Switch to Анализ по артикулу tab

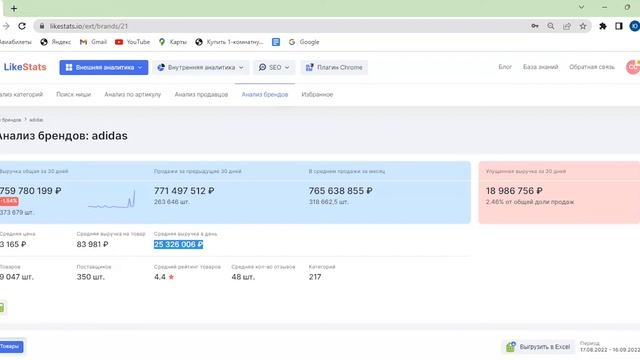pyautogui.click(x=133, y=94)
